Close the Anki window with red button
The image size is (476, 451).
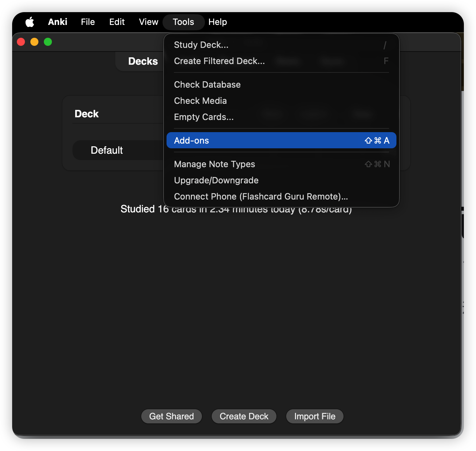[21, 42]
